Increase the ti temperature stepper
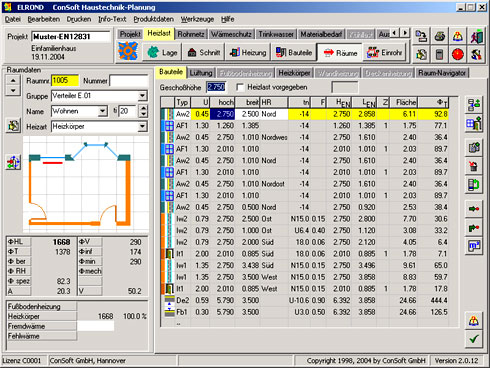This screenshot has width=490, height=368. click(143, 108)
